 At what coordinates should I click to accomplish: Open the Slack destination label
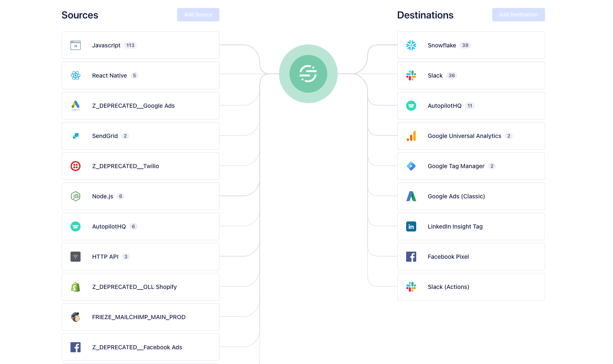(x=435, y=75)
